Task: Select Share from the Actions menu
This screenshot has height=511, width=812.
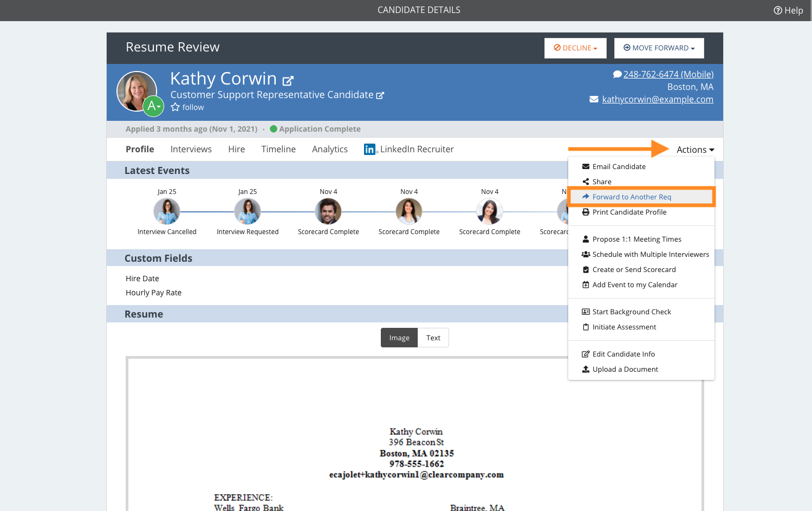Action: click(x=641, y=182)
